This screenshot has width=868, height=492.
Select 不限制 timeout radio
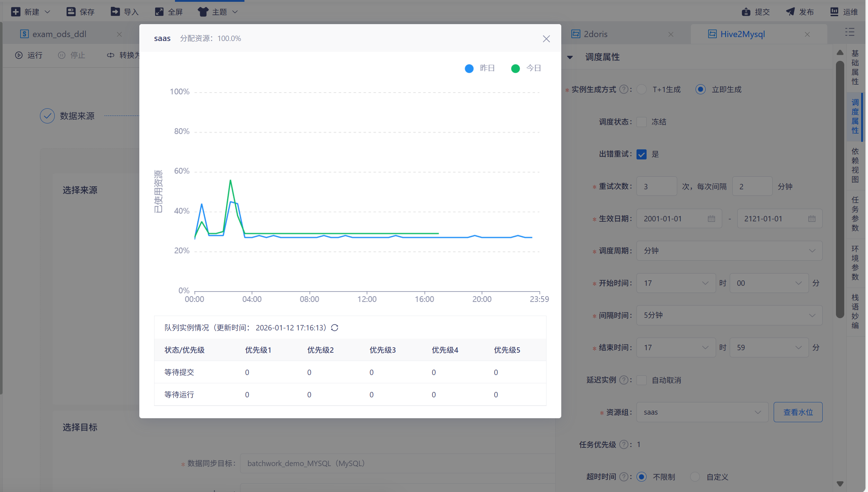(x=642, y=477)
